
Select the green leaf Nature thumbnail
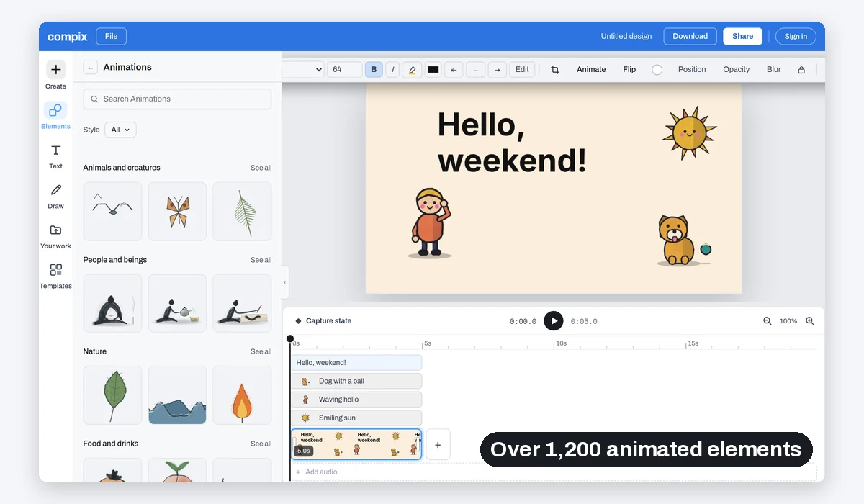click(112, 395)
